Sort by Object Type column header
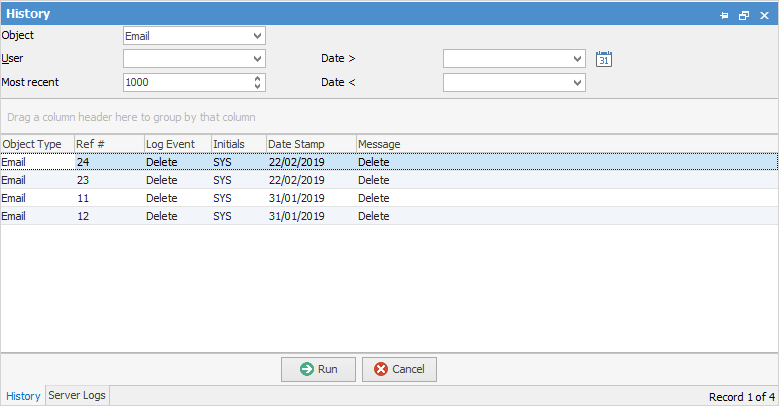The image size is (779, 406). click(x=32, y=144)
